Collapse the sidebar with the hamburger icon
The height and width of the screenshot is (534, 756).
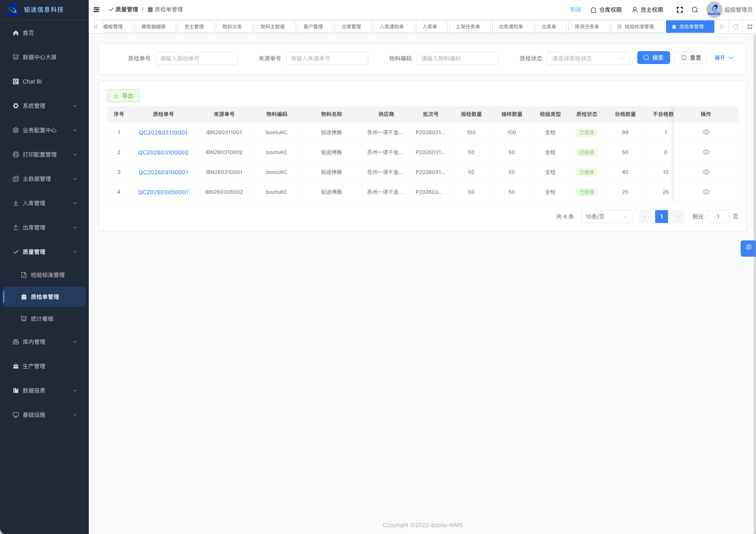pyautogui.click(x=96, y=10)
